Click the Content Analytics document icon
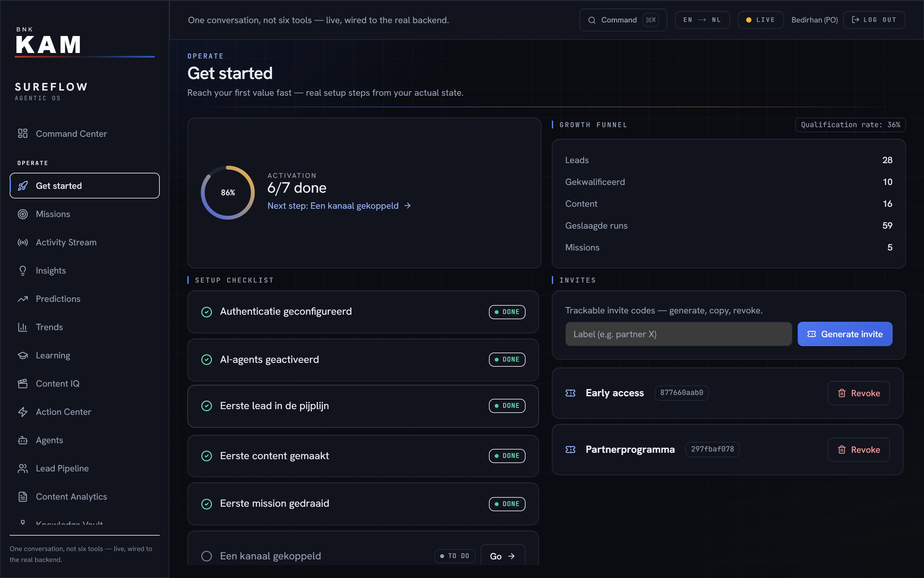Image resolution: width=924 pixels, height=578 pixels. [23, 497]
